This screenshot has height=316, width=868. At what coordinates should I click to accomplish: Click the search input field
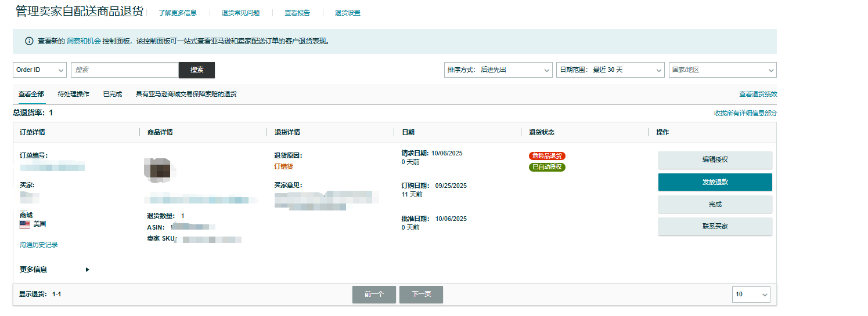pyautogui.click(x=124, y=70)
